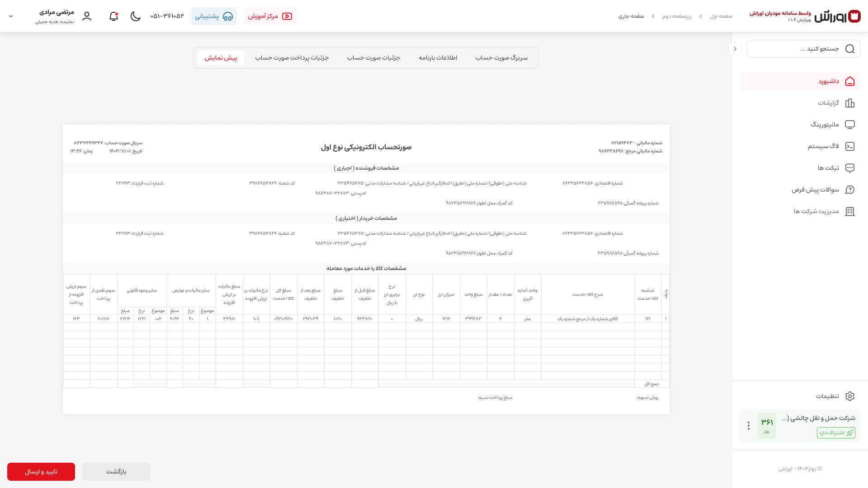Click the جمع کل row label
The width and height of the screenshot is (868, 488).
(x=652, y=384)
